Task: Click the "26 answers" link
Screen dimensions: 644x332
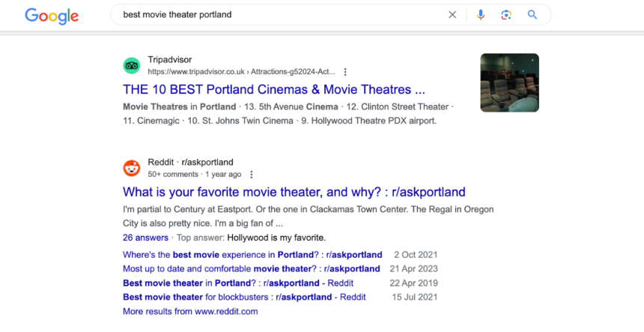Action: [x=145, y=238]
